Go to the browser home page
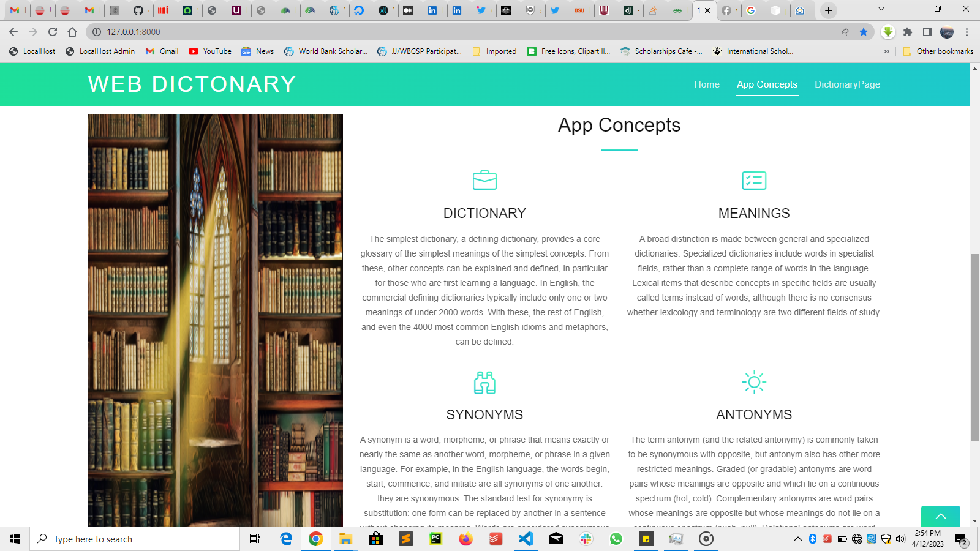 click(x=72, y=32)
